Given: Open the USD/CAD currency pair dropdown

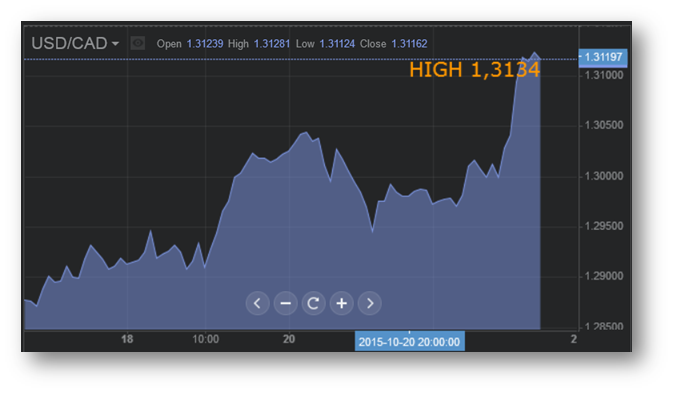Looking at the screenshot, I should 75,43.
